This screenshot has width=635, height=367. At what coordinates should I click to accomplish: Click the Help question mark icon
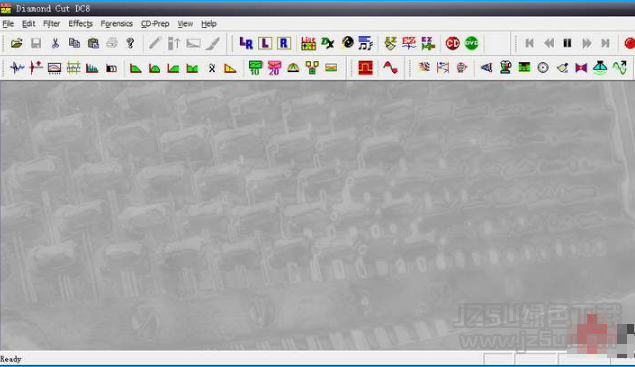tap(130, 43)
